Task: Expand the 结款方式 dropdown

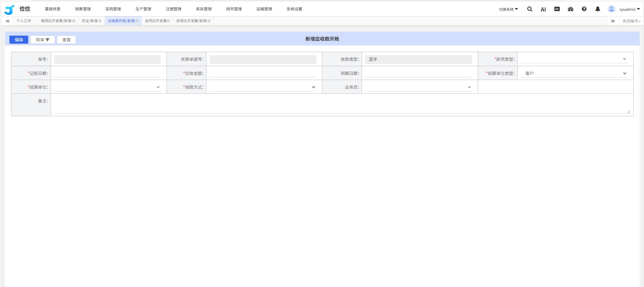Action: click(263, 87)
